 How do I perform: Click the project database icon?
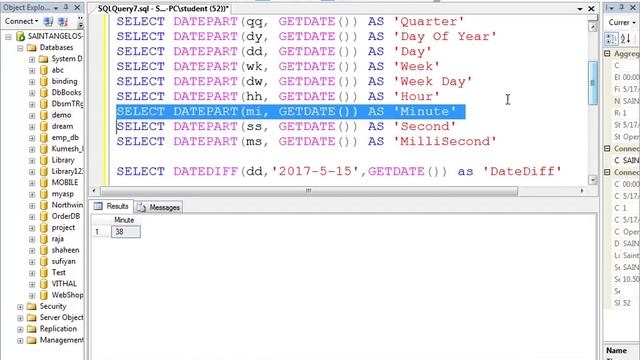click(x=44, y=227)
